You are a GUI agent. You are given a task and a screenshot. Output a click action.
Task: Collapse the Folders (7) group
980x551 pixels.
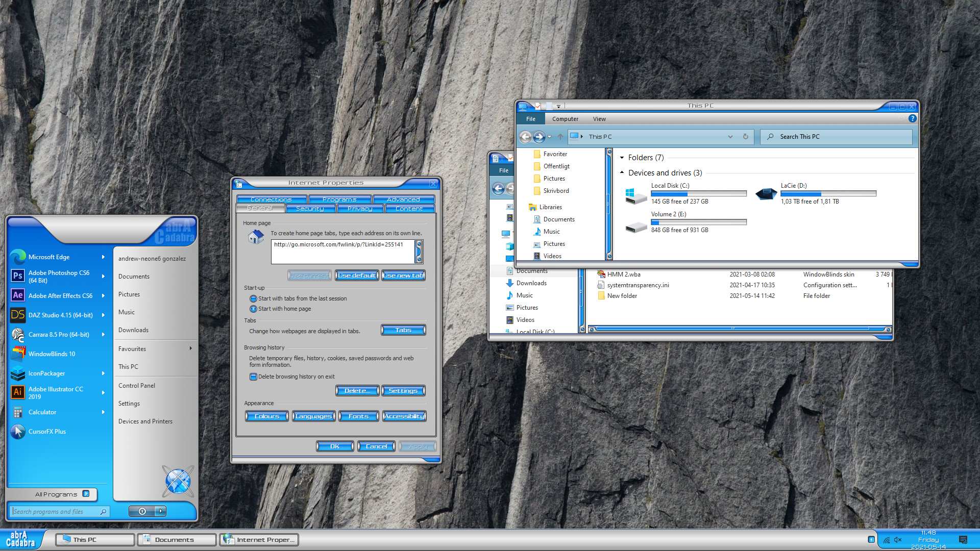(622, 158)
